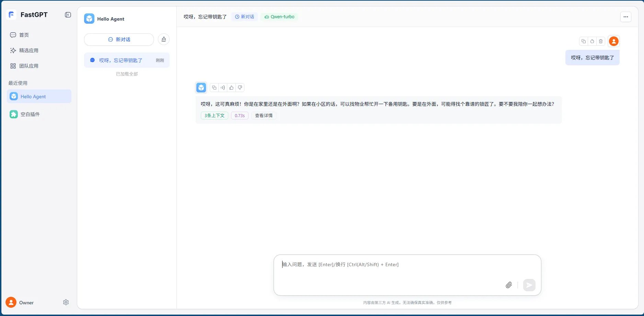
Task: Open 团队应用 from the sidebar
Action: point(28,66)
